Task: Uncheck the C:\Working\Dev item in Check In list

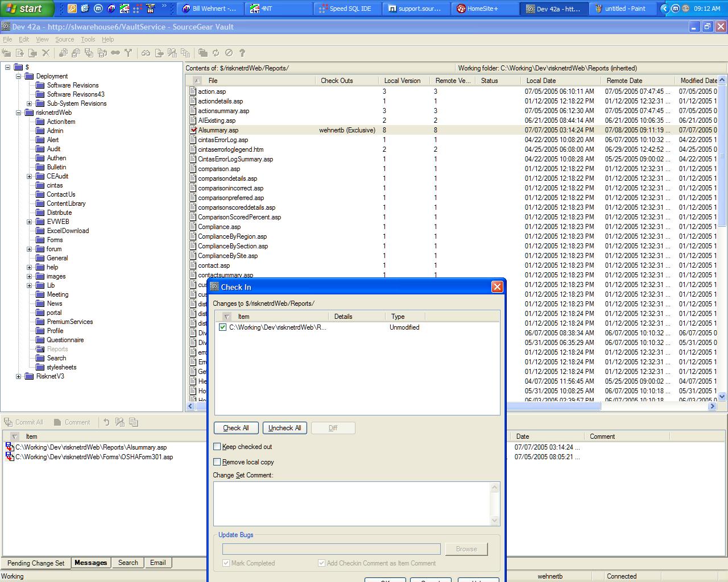Action: [x=222, y=327]
